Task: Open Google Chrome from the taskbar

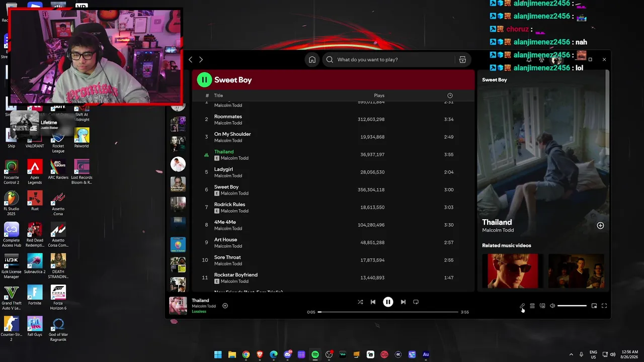Action: tap(246, 354)
